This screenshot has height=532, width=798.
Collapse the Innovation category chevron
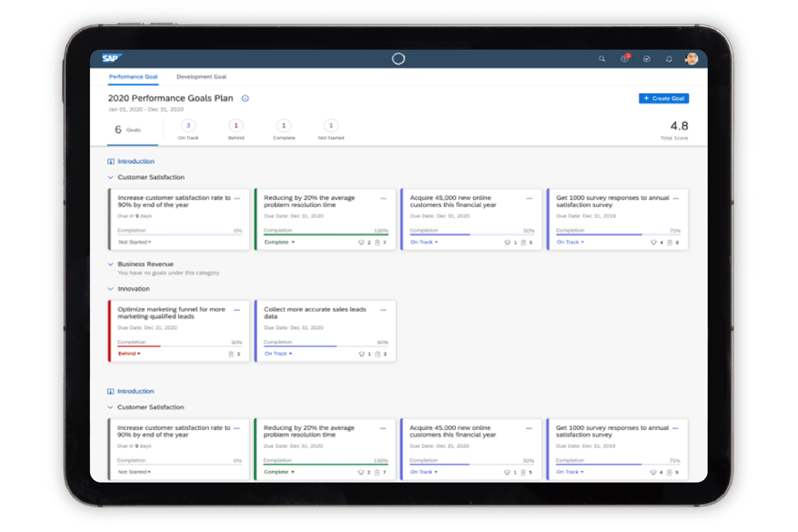click(x=111, y=289)
